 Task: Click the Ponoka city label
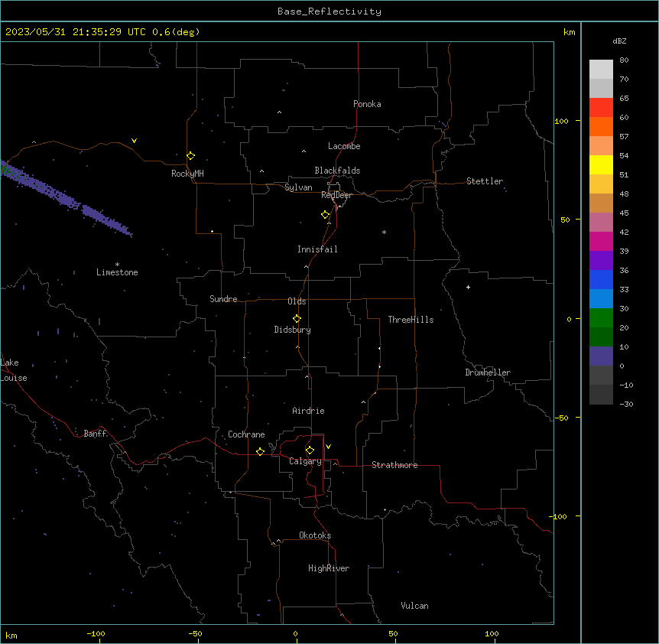[x=367, y=104]
